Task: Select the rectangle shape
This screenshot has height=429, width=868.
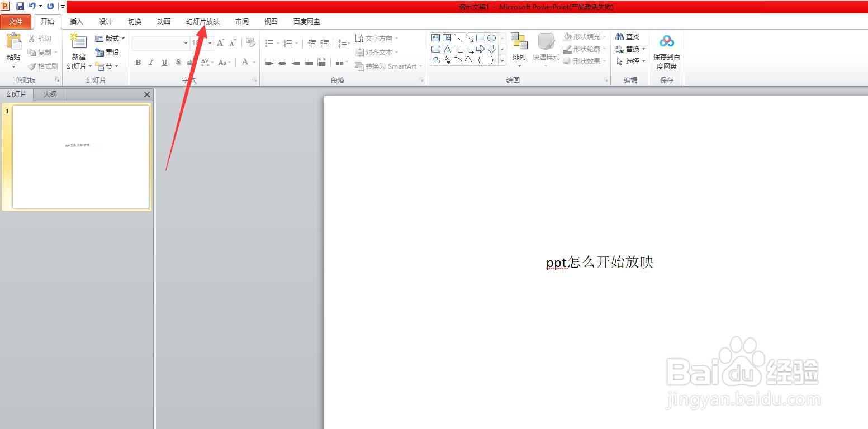Action: click(480, 38)
